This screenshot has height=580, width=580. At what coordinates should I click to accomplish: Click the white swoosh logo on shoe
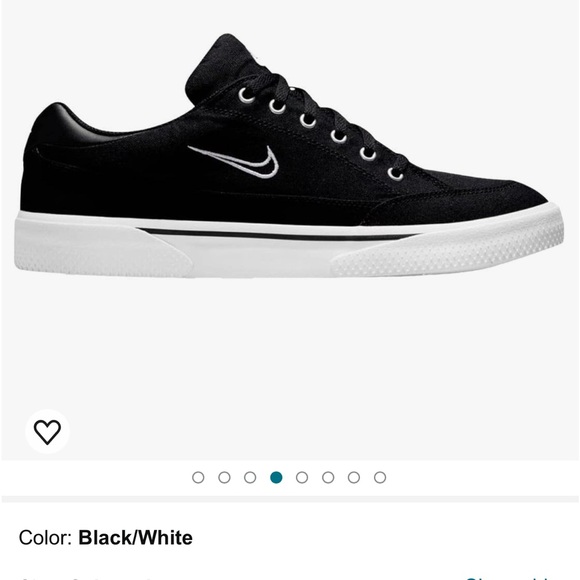tap(235, 161)
